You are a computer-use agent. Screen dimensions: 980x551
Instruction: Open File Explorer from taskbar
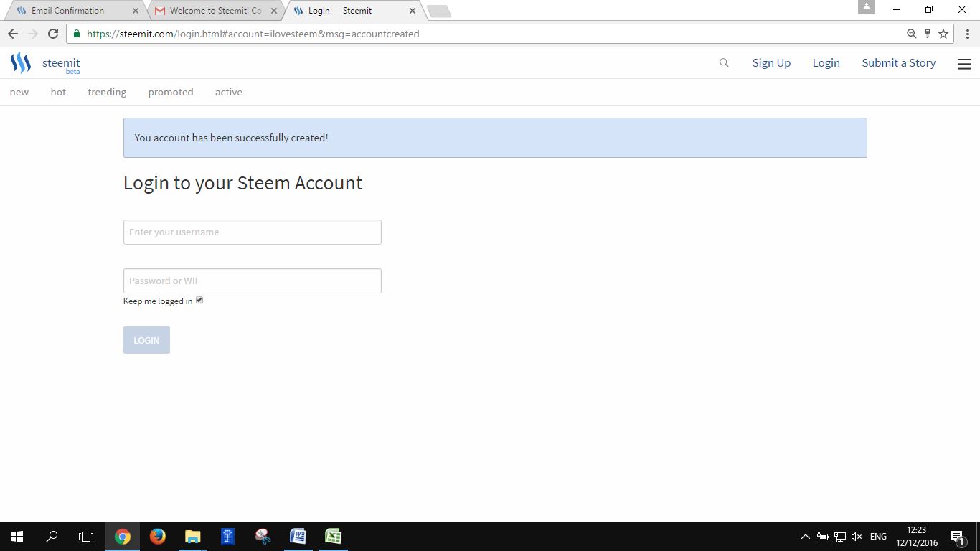193,537
